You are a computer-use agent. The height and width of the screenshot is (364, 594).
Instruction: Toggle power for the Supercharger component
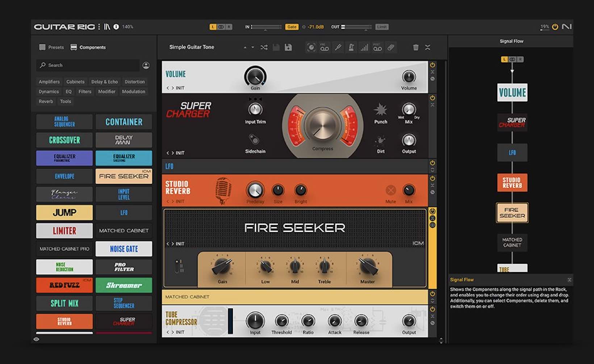tap(432, 98)
